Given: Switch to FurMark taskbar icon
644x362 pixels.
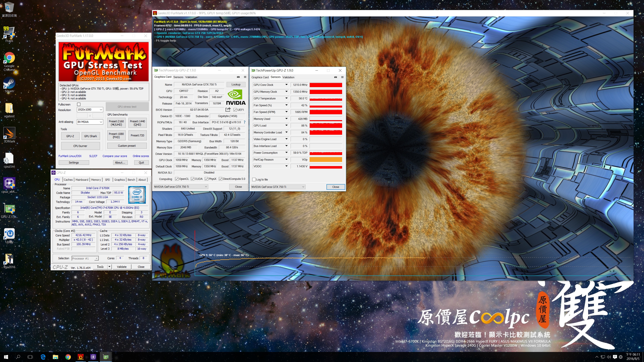Looking at the screenshot, I should 80,357.
